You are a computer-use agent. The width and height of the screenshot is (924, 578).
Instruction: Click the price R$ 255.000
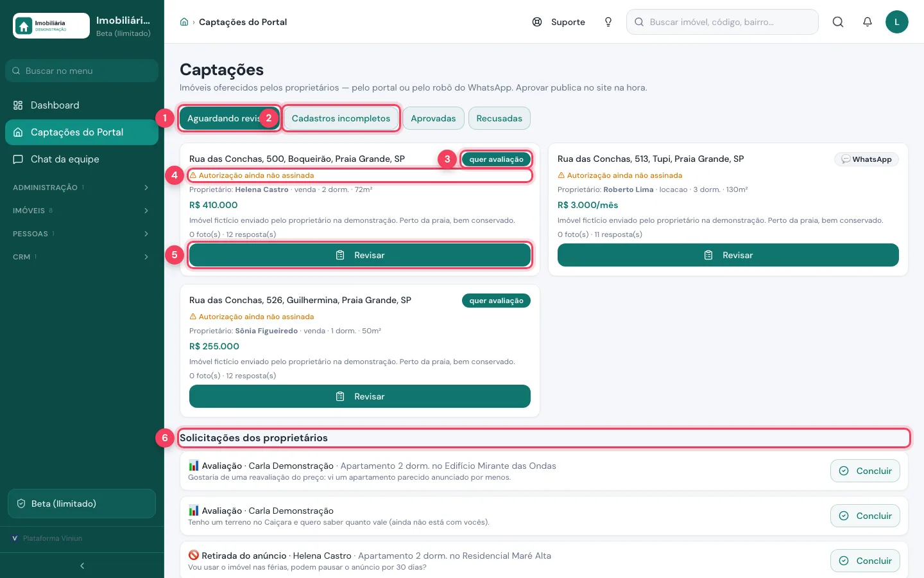214,346
